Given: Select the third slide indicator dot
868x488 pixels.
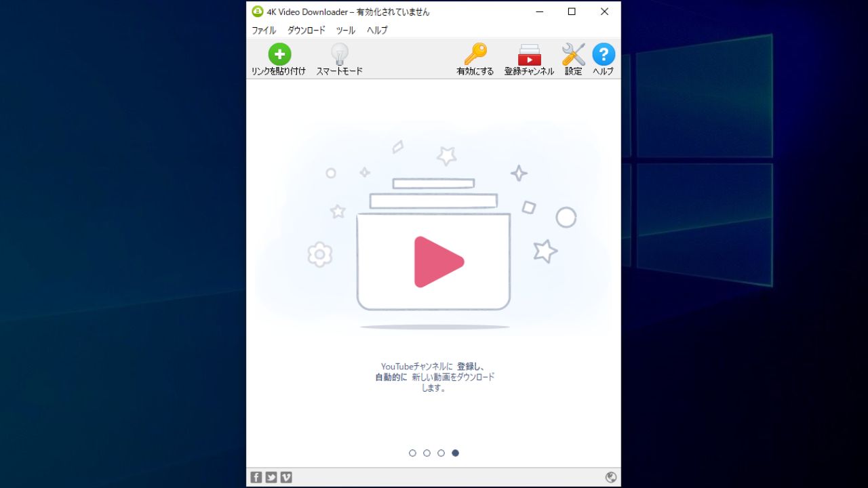Looking at the screenshot, I should coord(441,453).
